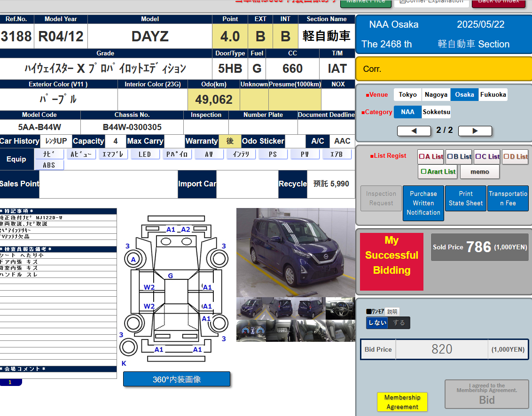Click the ABS equipment icon
532x416 pixels.
coord(49,165)
